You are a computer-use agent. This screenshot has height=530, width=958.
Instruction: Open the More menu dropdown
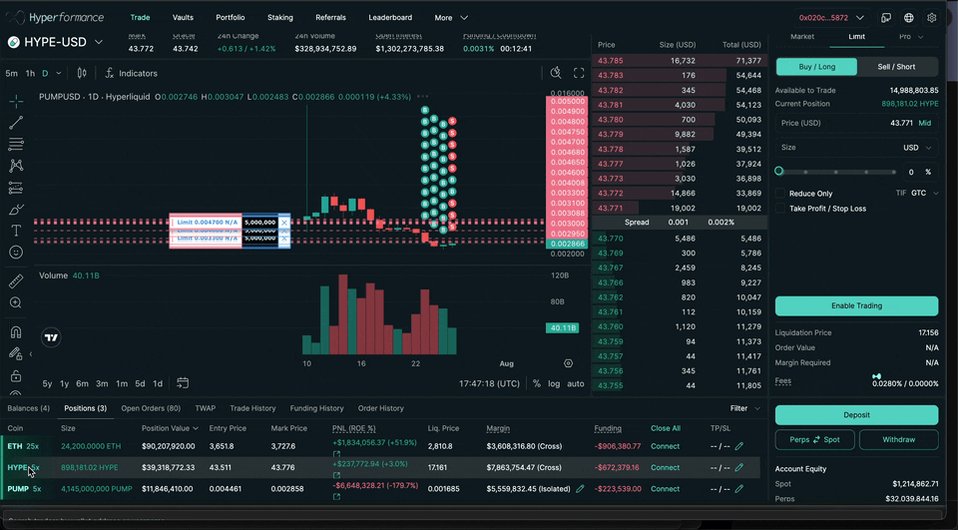coord(452,18)
